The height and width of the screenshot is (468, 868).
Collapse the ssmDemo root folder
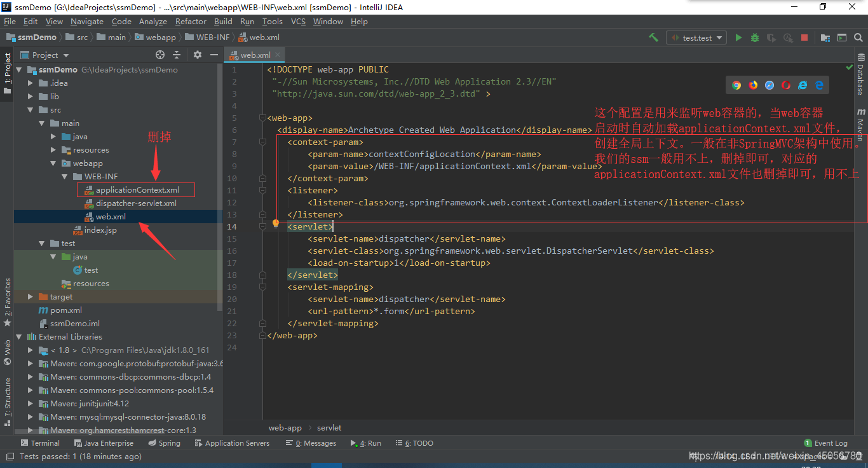[19, 70]
